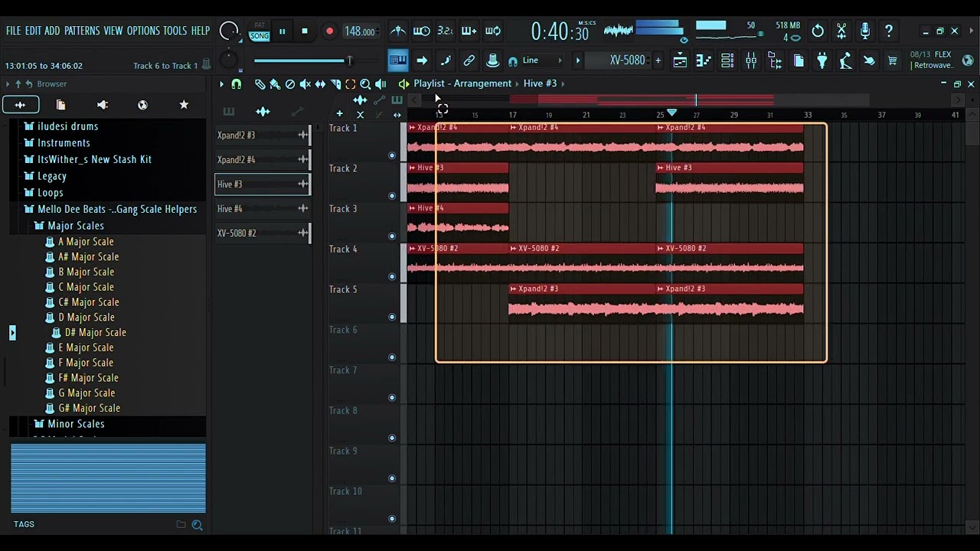This screenshot has height=551, width=980.
Task: Expand the Minor Scales folder
Action: [76, 424]
